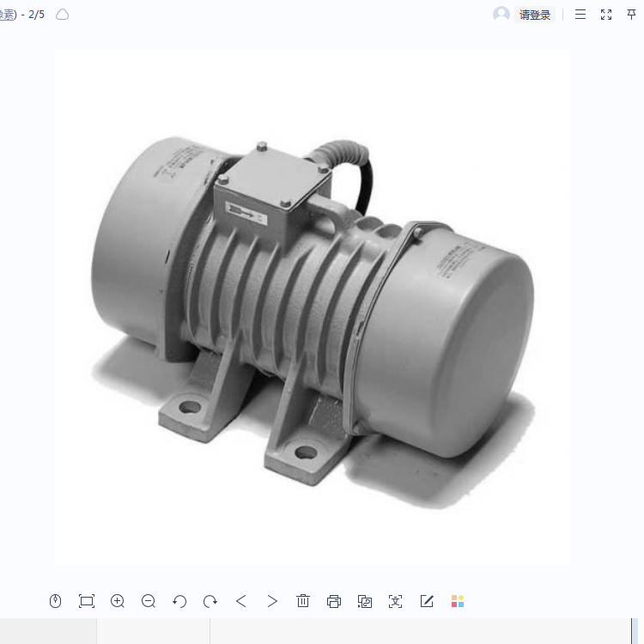Open the hamburger main menu
Screen dimensions: 644x644
pos(580,15)
